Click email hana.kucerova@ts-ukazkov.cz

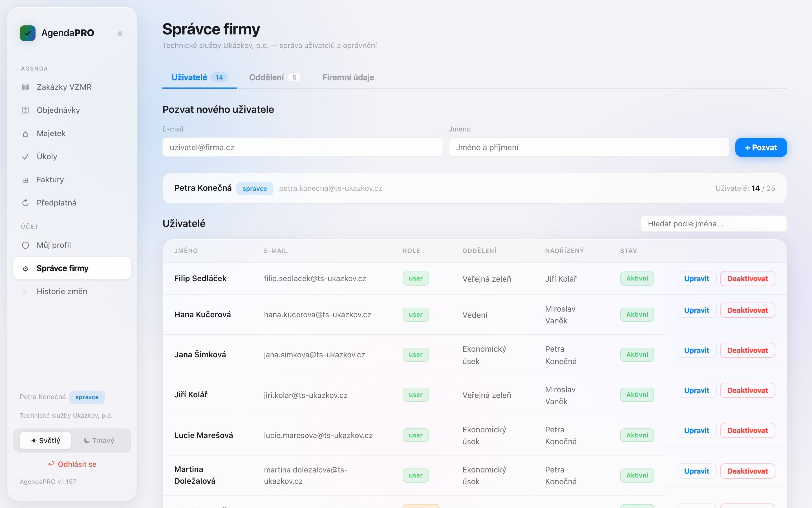tap(317, 314)
